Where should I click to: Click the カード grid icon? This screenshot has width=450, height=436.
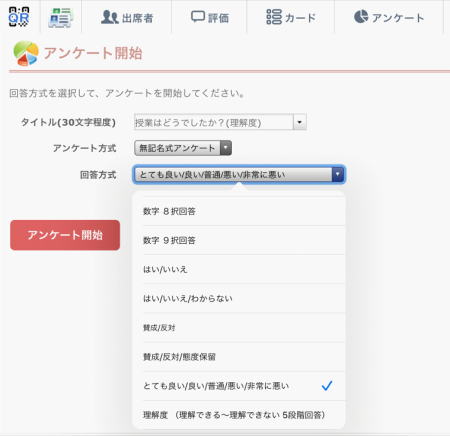tap(274, 17)
